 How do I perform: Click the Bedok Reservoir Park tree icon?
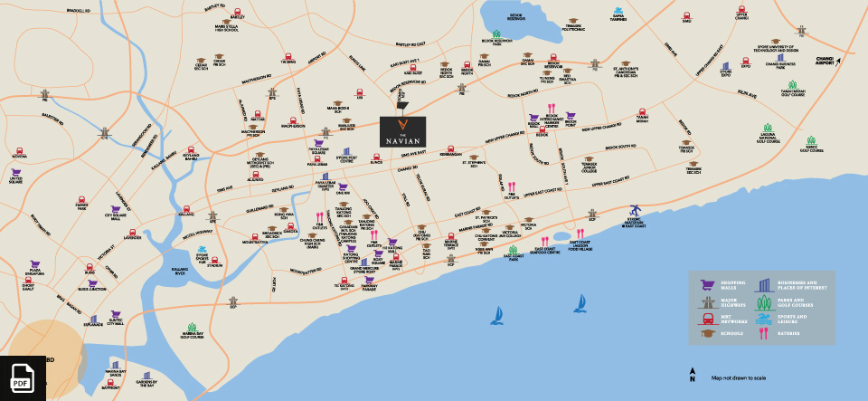(496, 33)
